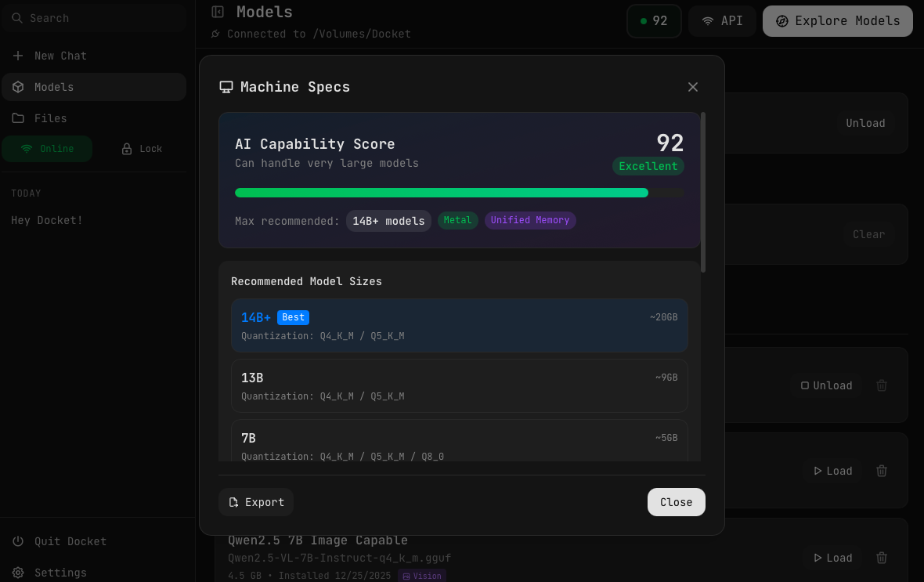924x582 pixels.
Task: Load the Qwen2.5 7B Image Capable model
Action: [x=832, y=558]
